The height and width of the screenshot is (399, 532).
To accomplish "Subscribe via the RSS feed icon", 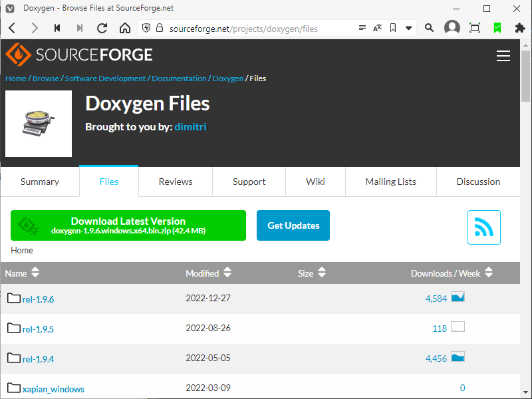I will (x=484, y=227).
